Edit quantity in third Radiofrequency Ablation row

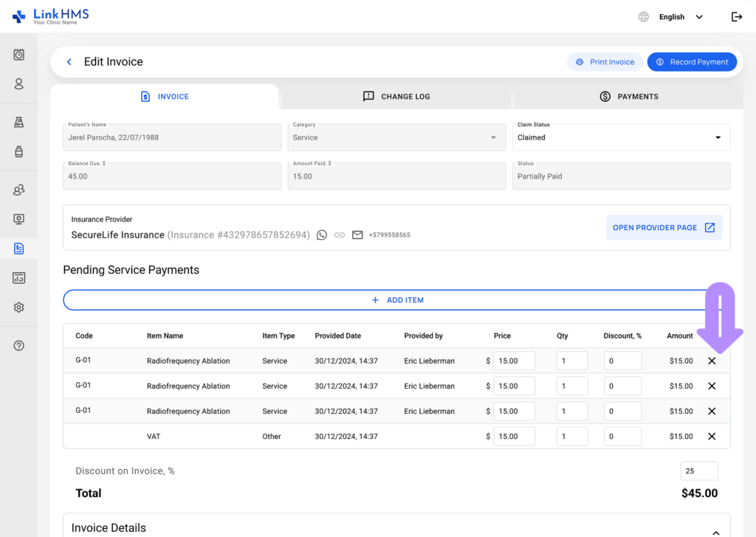572,411
